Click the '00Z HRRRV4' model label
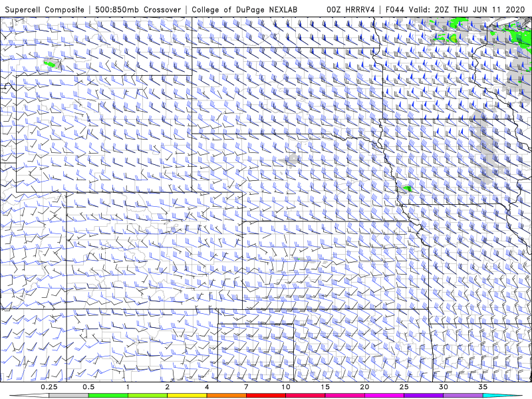532x399 pixels. (x=350, y=10)
